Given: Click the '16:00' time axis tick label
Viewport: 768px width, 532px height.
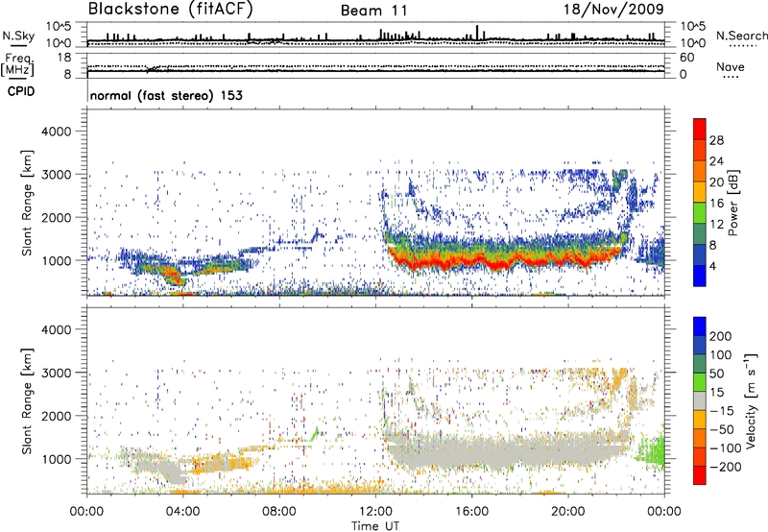Looking at the screenshot, I should coord(471,512).
